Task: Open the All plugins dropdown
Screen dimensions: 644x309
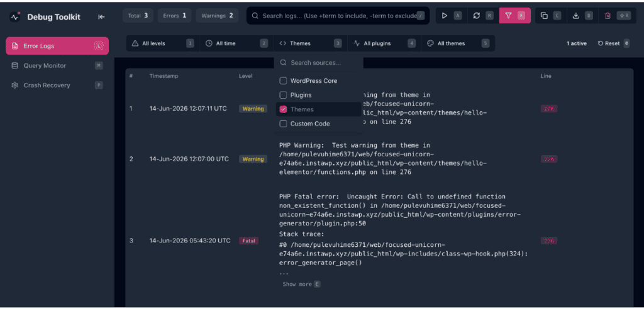Action: coord(384,43)
